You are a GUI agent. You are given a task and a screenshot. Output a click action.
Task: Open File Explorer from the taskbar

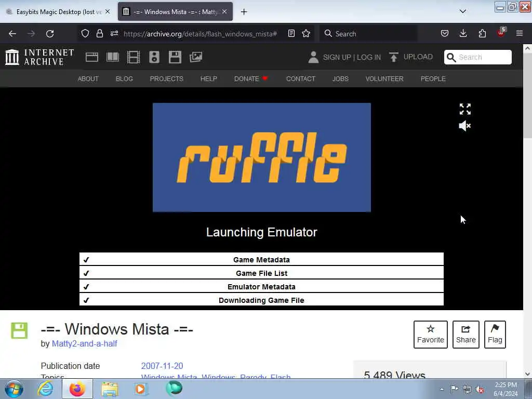[x=110, y=389]
